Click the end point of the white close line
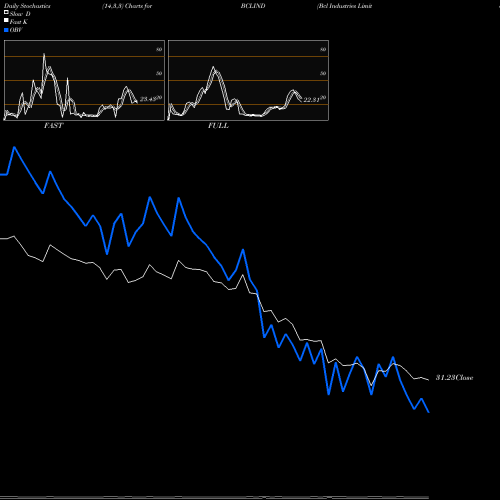Image resolution: width=500 pixels, height=500 pixels. [x=428, y=380]
